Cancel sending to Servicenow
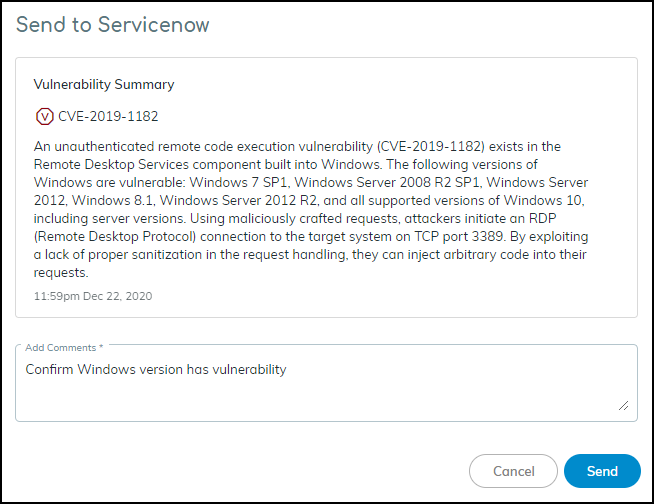This screenshot has height=504, width=654. [x=513, y=471]
